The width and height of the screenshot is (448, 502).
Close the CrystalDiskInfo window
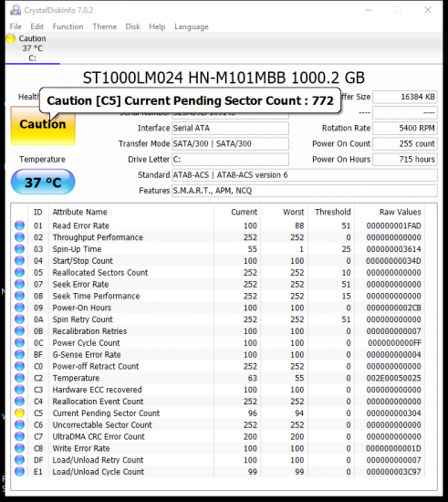[x=428, y=10]
